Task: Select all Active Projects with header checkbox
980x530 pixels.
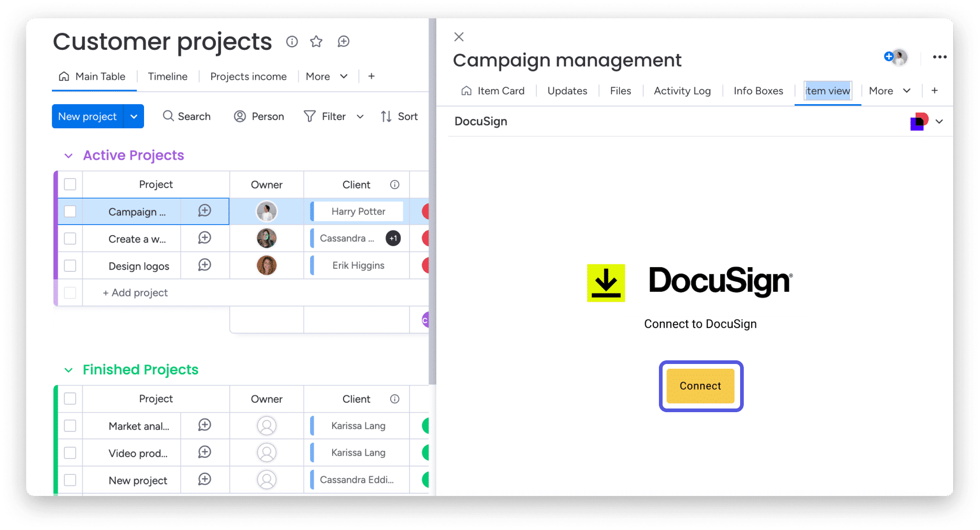Action: pyautogui.click(x=70, y=184)
